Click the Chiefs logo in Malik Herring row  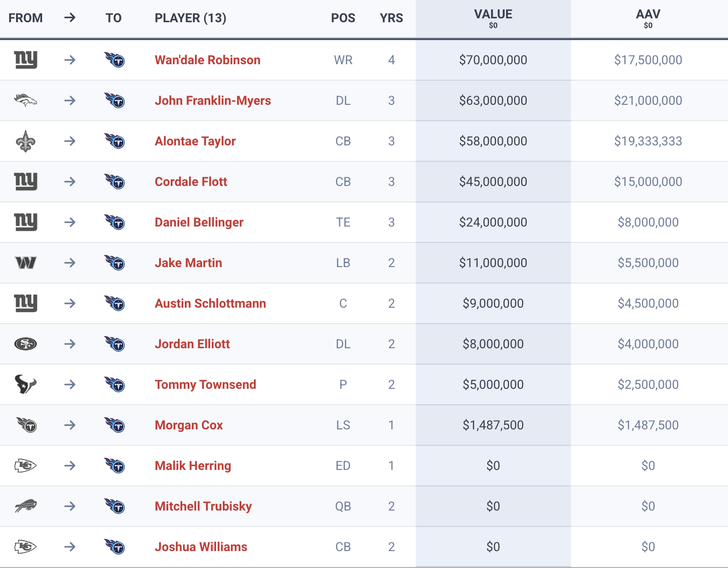tap(26, 466)
